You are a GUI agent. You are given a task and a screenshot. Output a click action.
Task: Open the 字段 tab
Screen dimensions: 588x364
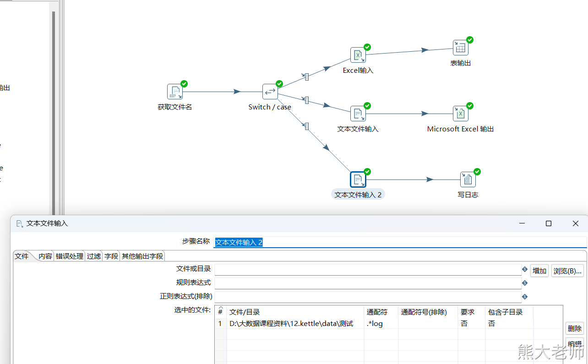111,256
